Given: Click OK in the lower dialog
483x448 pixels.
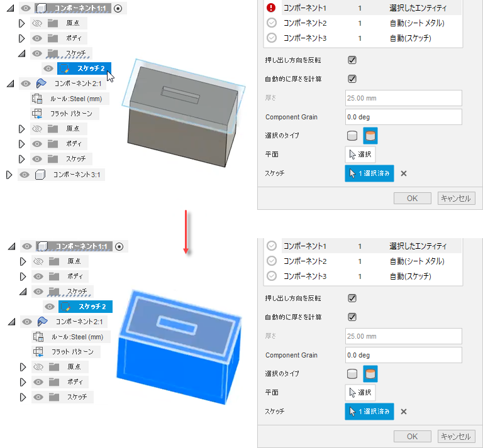Looking at the screenshot, I should (x=412, y=436).
